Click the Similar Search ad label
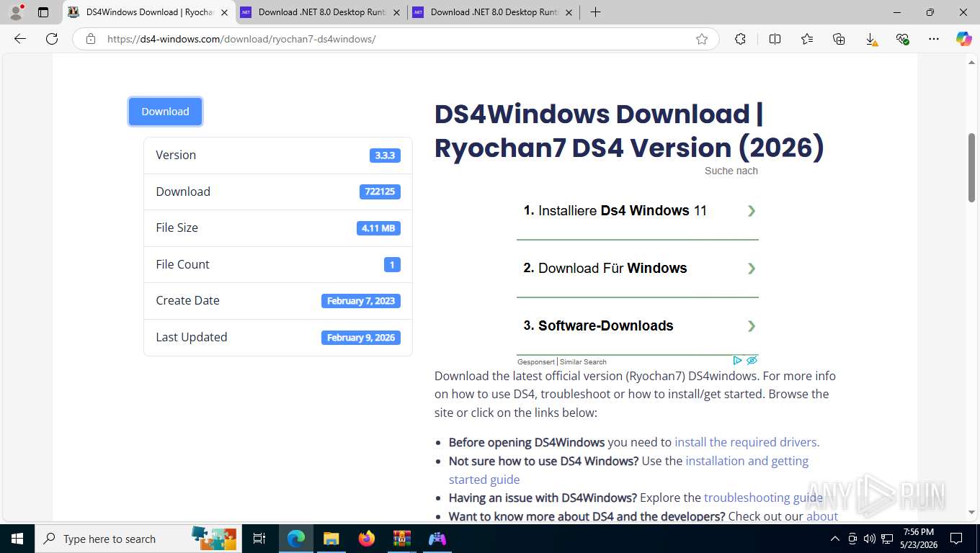 (x=583, y=361)
